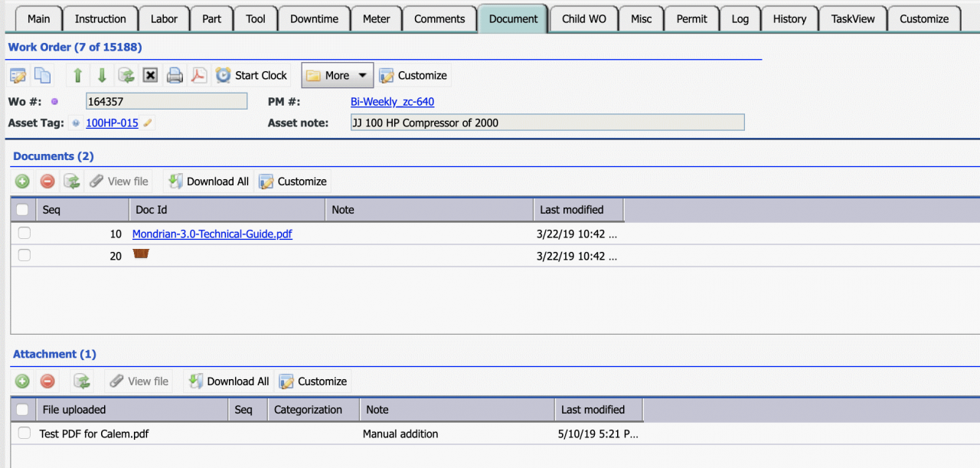Add an attachment with green plus
This screenshot has width=980, height=468.
click(x=22, y=381)
